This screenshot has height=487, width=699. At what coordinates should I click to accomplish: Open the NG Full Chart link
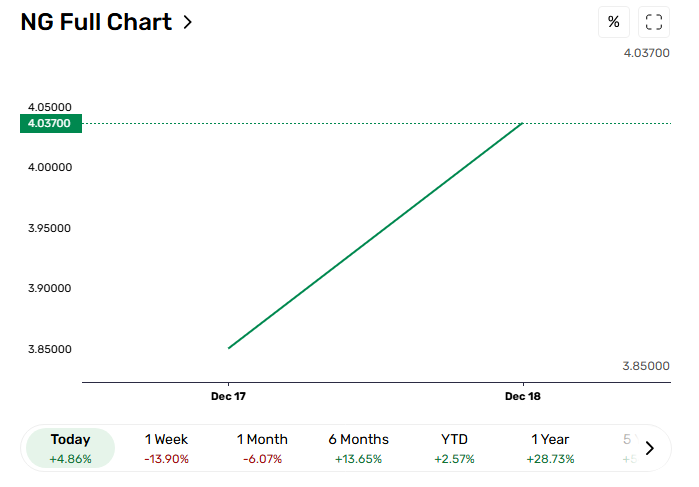click(96, 22)
